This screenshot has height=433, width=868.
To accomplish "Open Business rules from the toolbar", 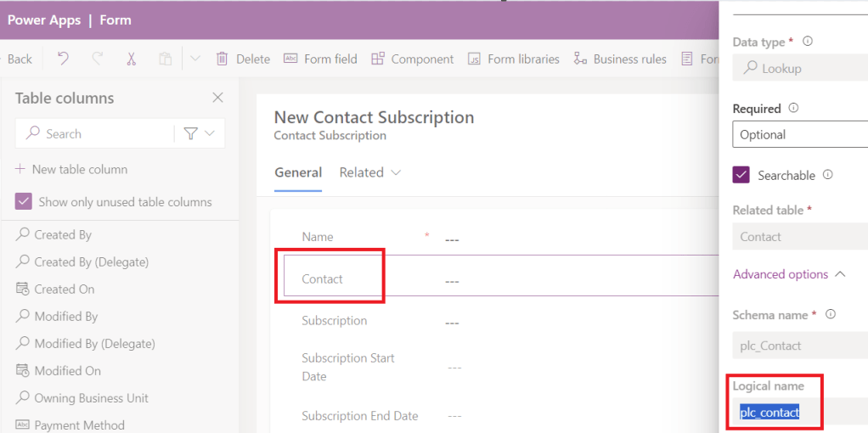I will click(622, 59).
